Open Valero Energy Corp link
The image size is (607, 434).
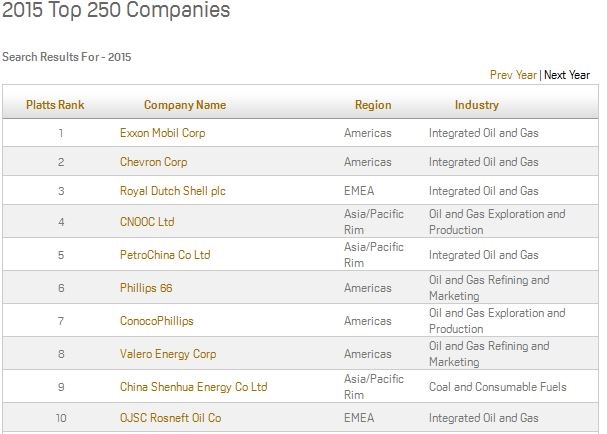point(168,354)
